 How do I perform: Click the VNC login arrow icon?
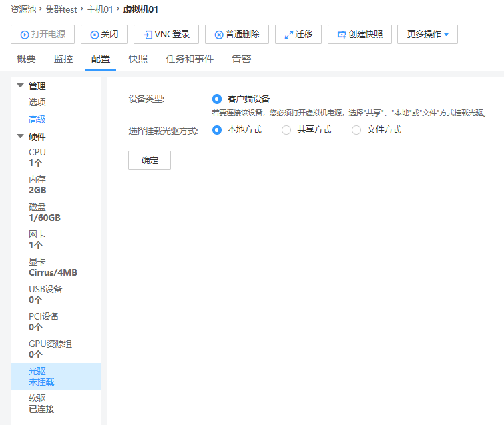148,35
